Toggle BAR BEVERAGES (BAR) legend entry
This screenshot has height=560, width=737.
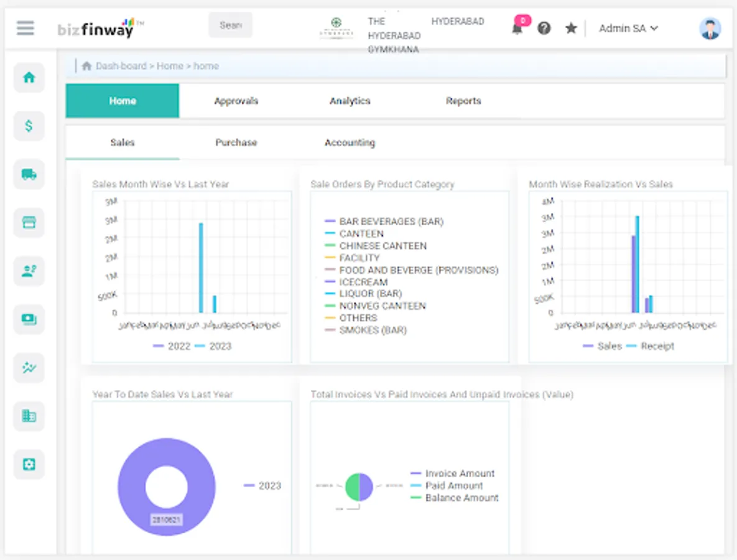point(384,222)
